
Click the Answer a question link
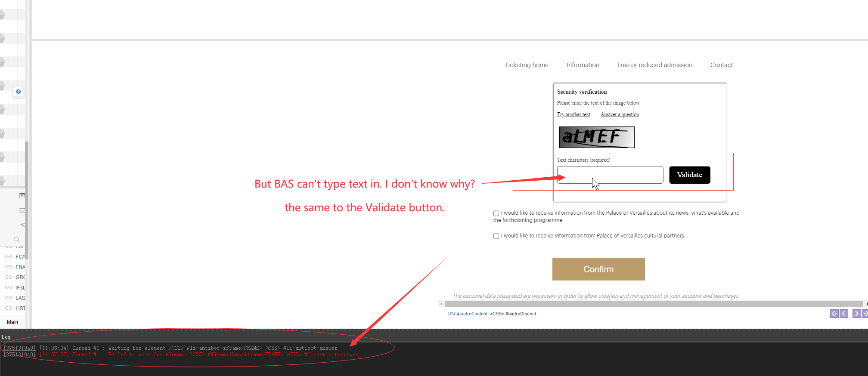620,114
